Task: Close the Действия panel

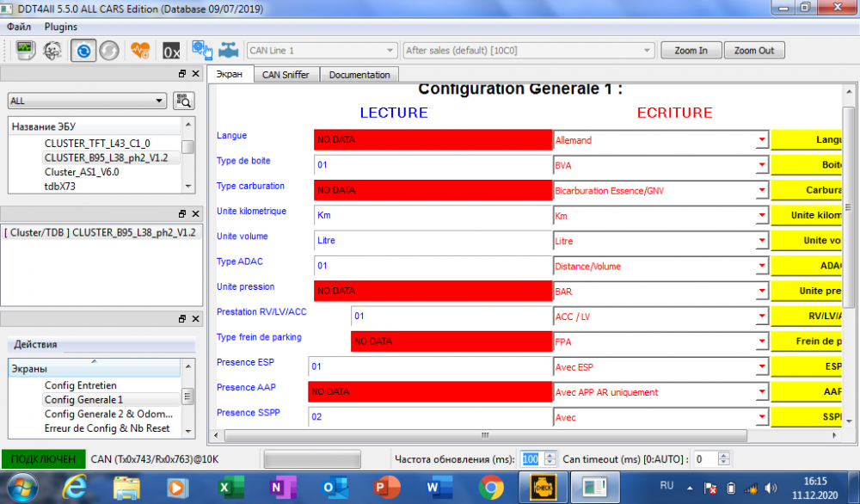Action: click(195, 318)
